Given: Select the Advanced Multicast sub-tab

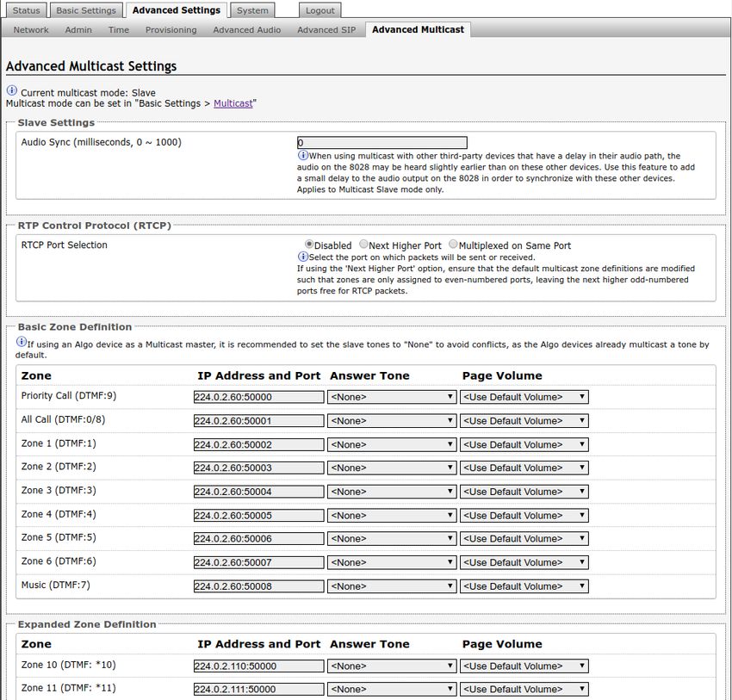Looking at the screenshot, I should pyautogui.click(x=418, y=29).
